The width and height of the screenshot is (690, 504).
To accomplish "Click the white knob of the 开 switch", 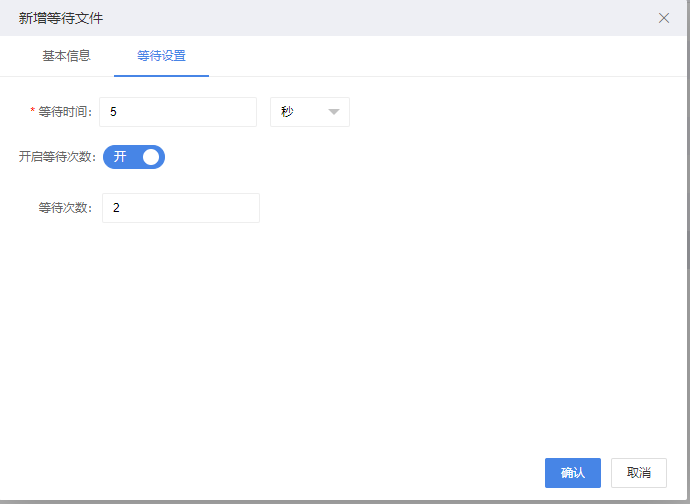I will 151,157.
